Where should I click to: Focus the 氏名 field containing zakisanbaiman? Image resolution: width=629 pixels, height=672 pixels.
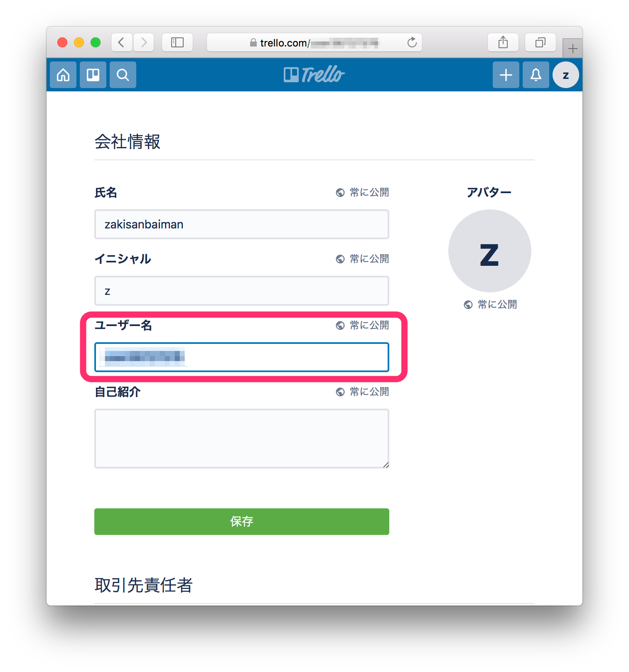tap(242, 224)
